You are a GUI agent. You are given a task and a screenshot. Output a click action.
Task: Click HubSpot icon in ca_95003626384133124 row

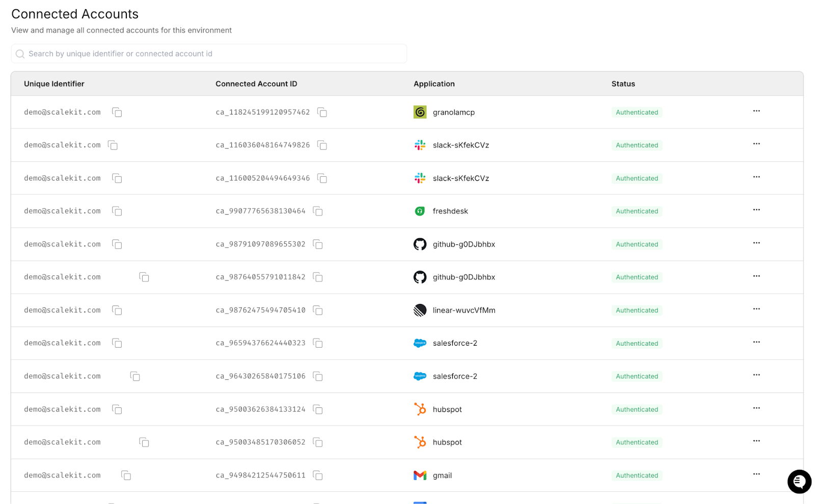(x=420, y=409)
